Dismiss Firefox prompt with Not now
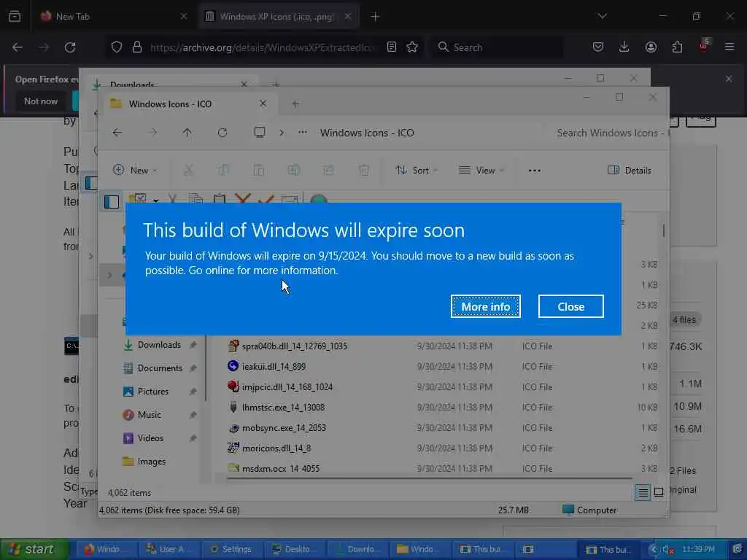Image resolution: width=747 pixels, height=560 pixels. (x=41, y=101)
